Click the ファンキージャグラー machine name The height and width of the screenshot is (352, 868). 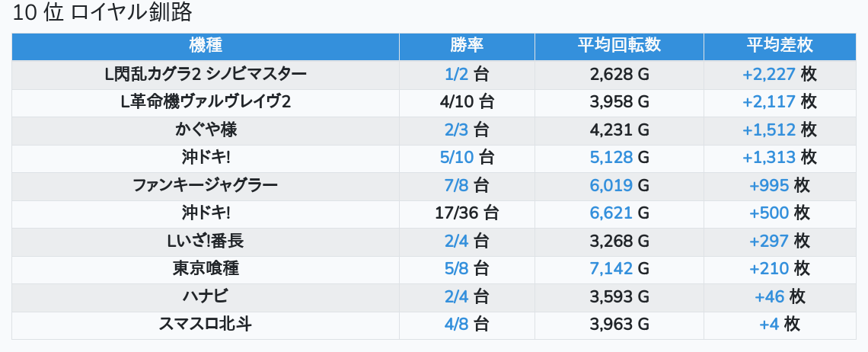pyautogui.click(x=206, y=185)
